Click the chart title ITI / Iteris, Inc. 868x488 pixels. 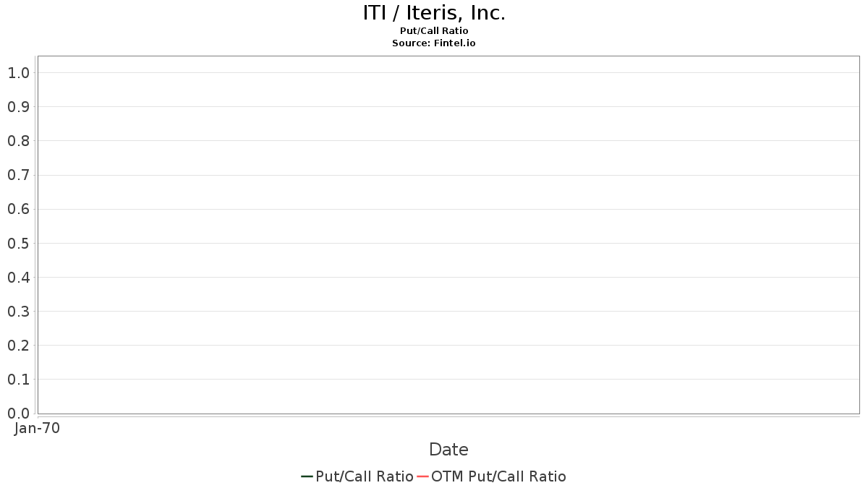(434, 13)
